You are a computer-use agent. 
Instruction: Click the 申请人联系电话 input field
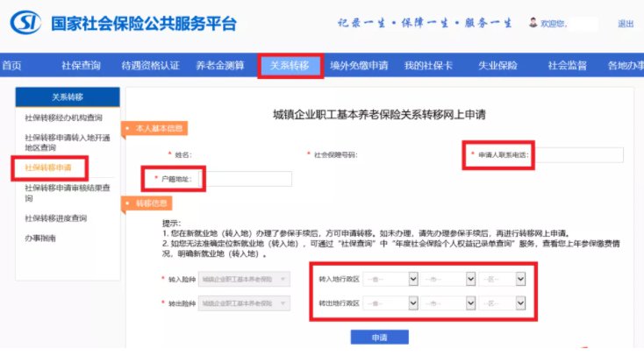point(578,155)
